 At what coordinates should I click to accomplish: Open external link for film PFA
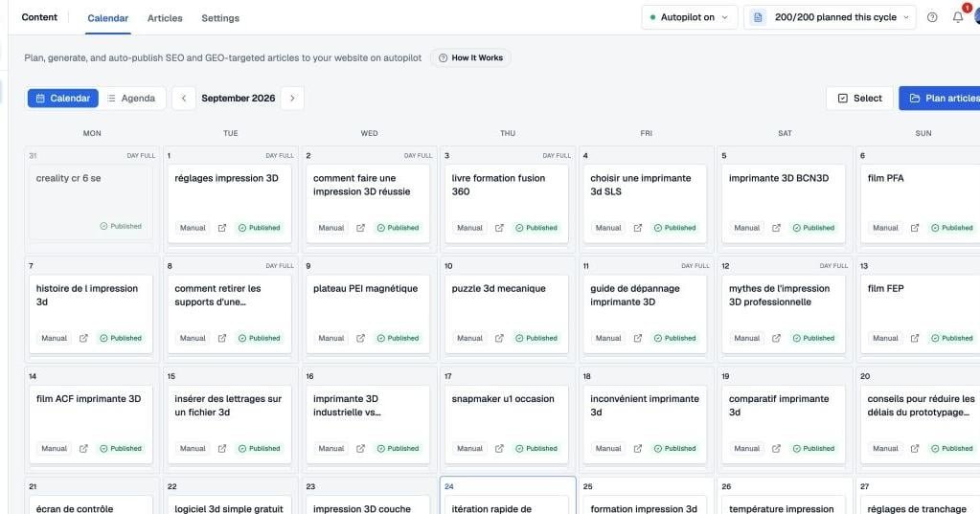915,228
